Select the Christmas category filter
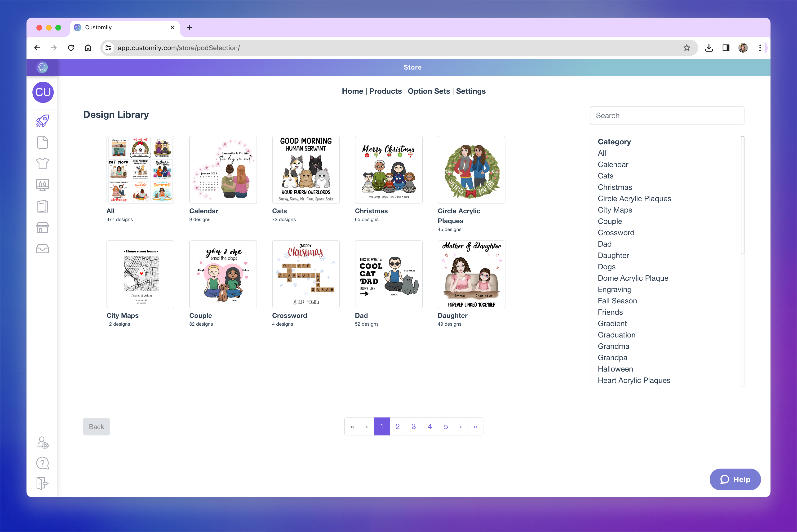The height and width of the screenshot is (532, 797). tap(615, 187)
